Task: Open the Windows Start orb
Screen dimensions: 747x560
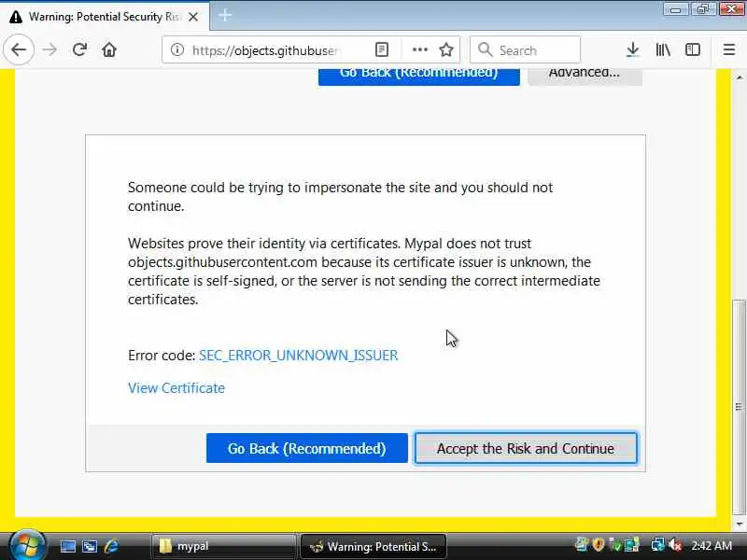Action: point(27,546)
